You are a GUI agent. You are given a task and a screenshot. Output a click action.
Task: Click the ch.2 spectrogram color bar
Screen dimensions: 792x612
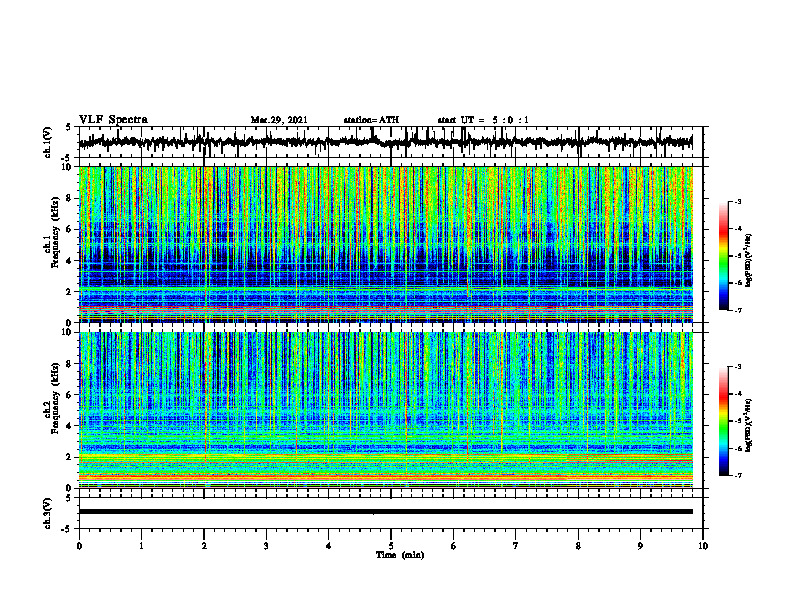pos(723,421)
